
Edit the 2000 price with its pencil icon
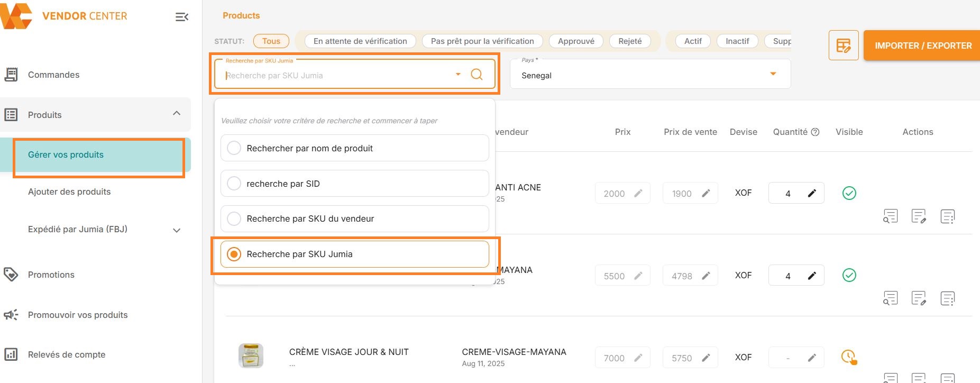tap(638, 193)
